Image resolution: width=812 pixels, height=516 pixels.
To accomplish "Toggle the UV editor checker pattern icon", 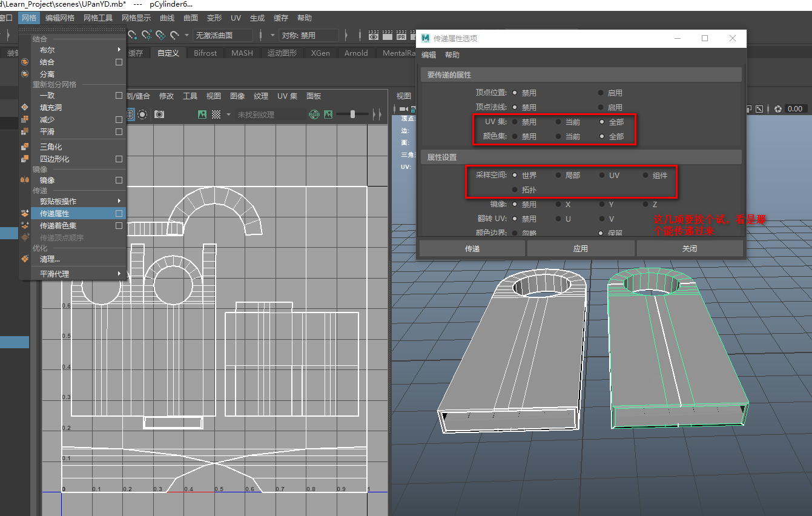I will 216,114.
